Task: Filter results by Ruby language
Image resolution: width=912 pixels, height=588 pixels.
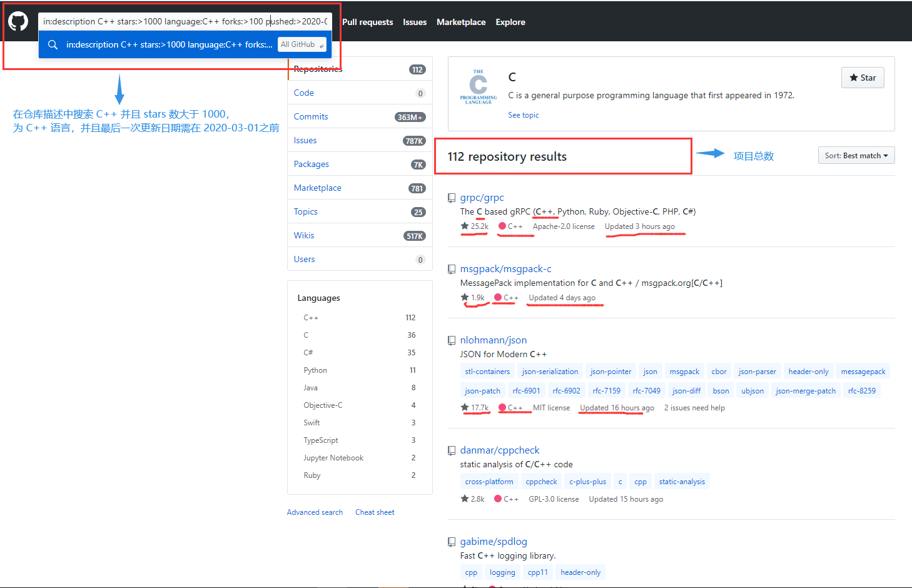Action: tap(360, 475)
